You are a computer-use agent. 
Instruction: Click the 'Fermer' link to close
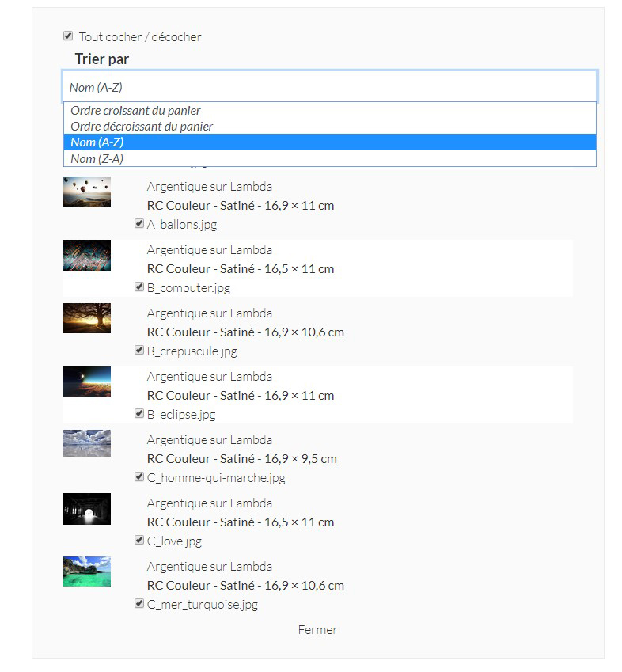tap(317, 630)
